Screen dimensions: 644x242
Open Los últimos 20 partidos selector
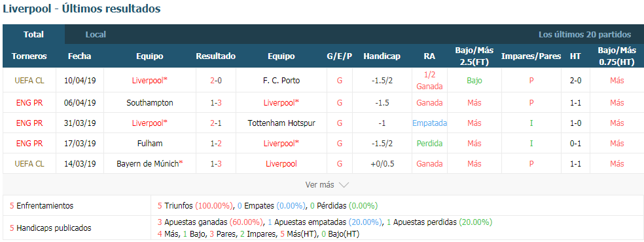tap(585, 35)
